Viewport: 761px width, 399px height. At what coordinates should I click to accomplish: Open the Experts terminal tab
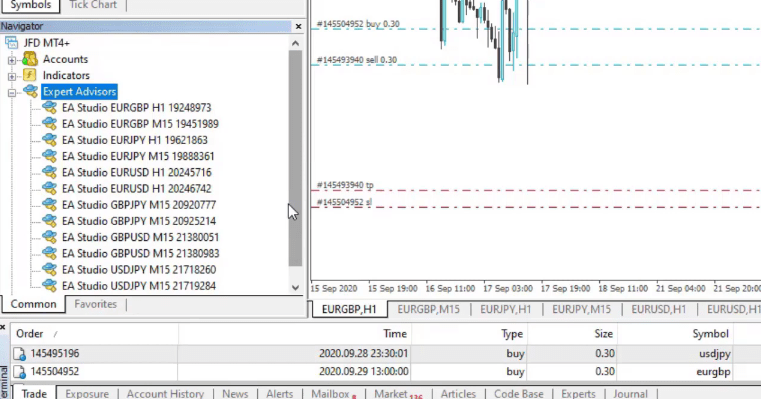[x=578, y=393]
